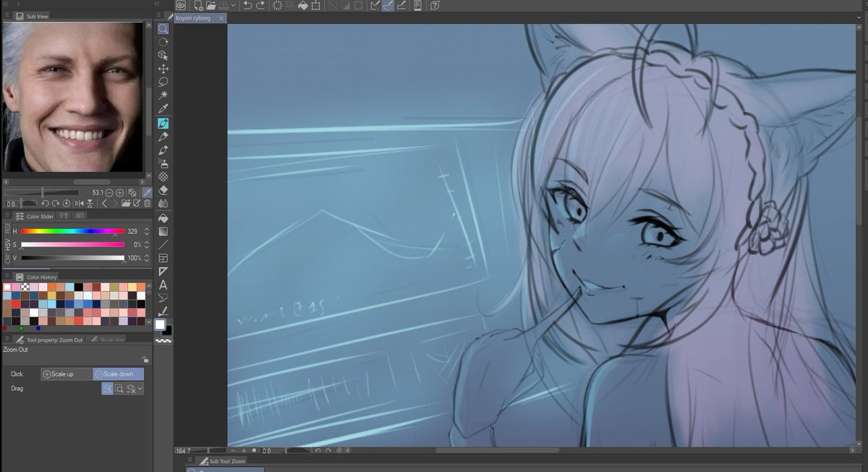Select the Rotate view tool
The width and height of the screenshot is (868, 472).
[x=163, y=42]
